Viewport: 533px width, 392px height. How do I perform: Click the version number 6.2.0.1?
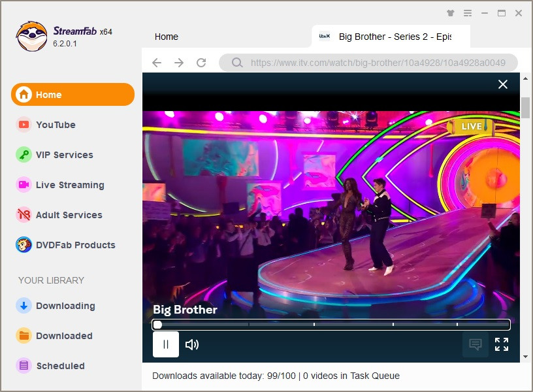65,44
